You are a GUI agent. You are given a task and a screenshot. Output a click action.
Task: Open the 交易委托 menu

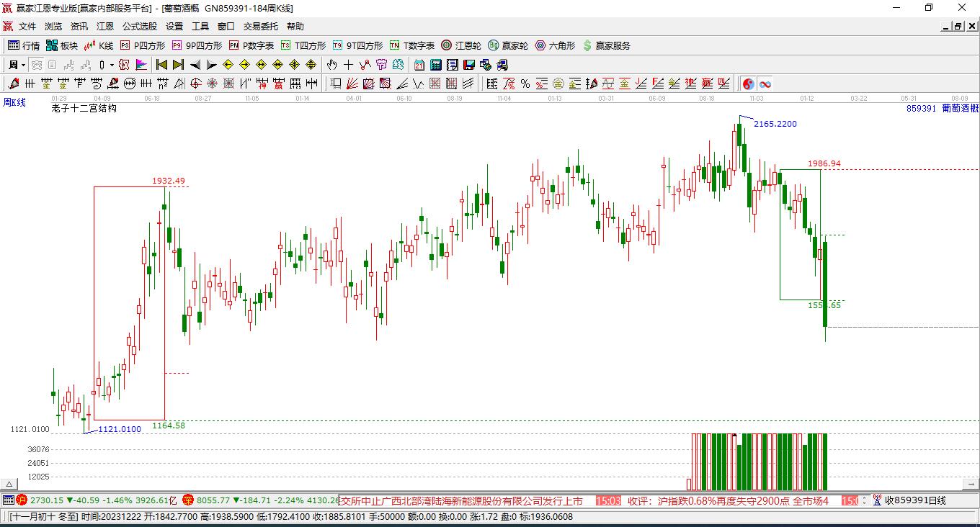(x=261, y=27)
